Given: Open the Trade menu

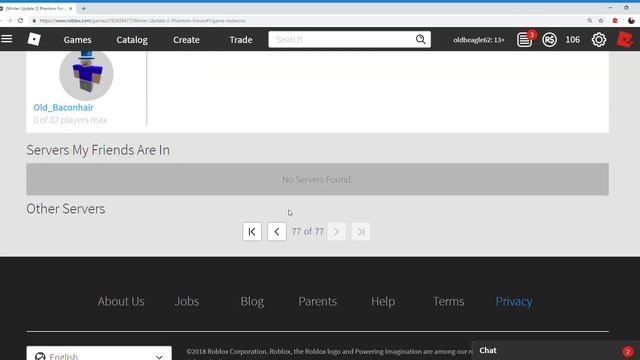Looking at the screenshot, I should pos(241,40).
